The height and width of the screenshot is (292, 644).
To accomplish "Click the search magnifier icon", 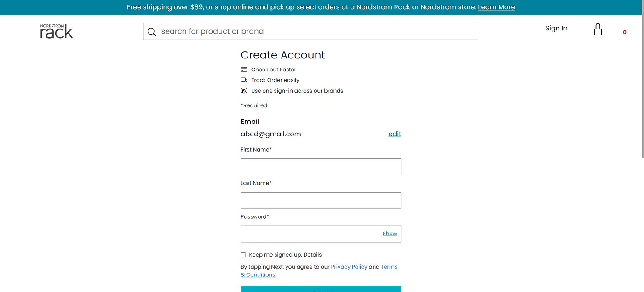I will click(152, 32).
